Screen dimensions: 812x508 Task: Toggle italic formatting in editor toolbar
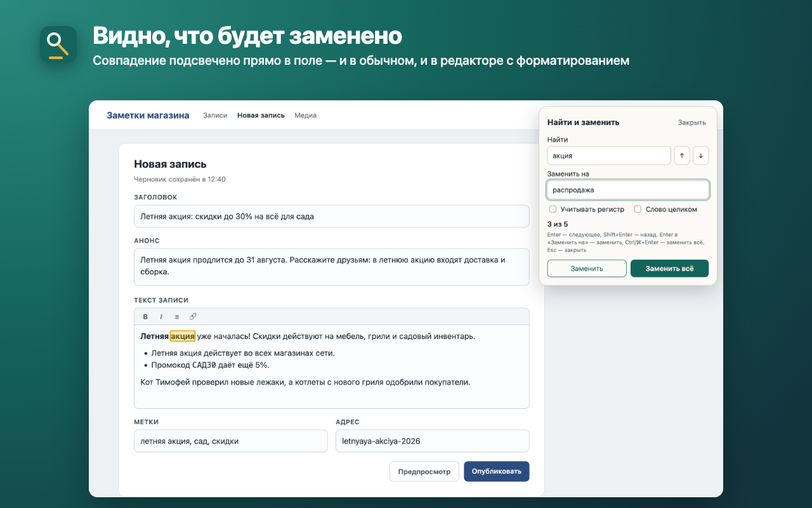point(161,316)
